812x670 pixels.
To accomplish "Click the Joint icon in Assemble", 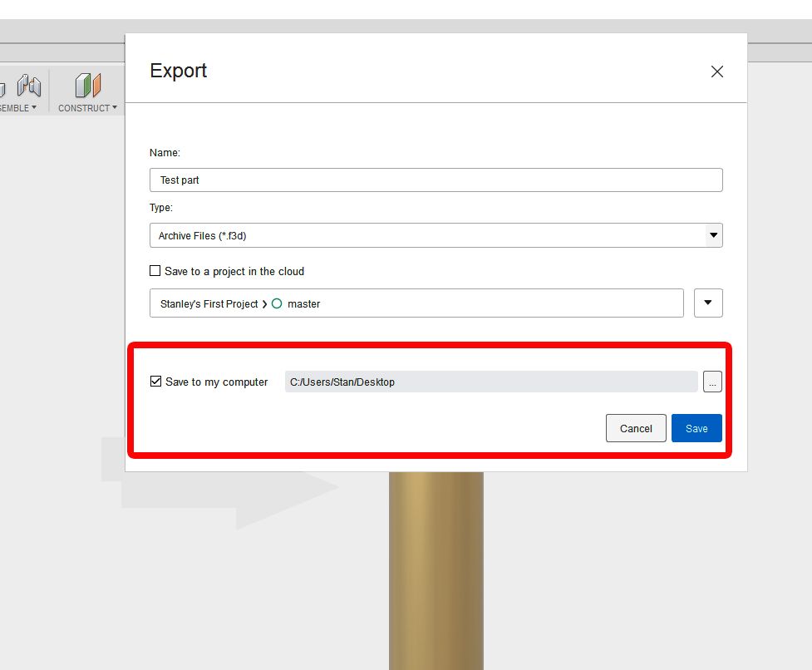I will [x=29, y=86].
